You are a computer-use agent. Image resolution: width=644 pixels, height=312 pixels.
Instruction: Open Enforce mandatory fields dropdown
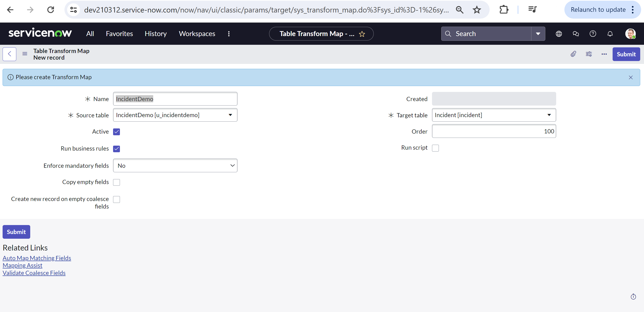point(175,165)
